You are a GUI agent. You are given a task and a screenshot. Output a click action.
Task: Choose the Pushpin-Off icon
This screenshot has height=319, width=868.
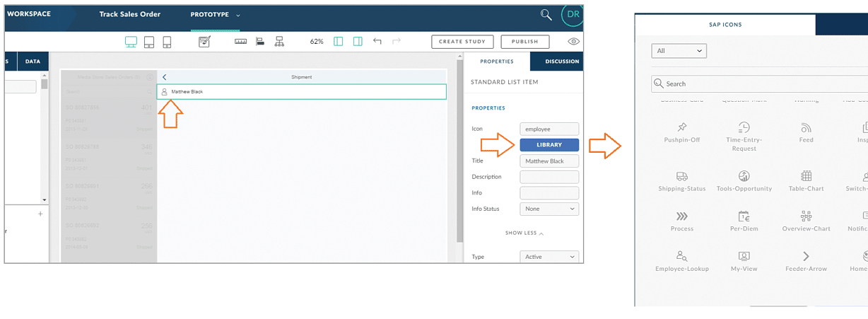point(681,132)
